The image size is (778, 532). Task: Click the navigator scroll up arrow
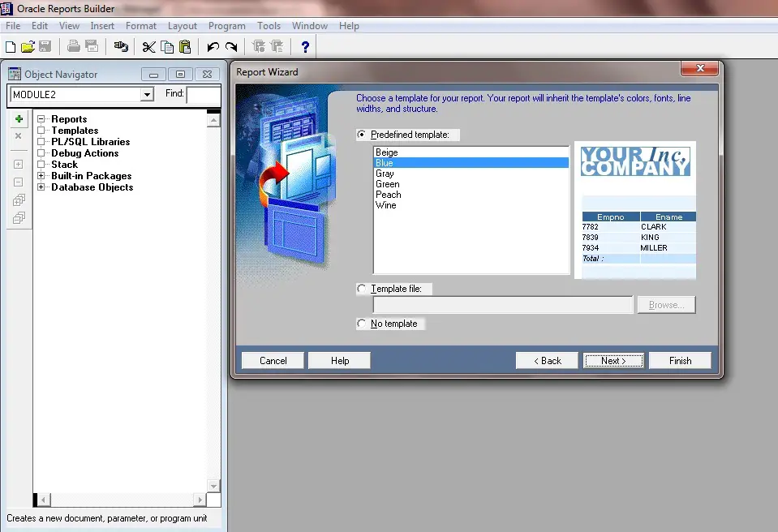[x=213, y=120]
